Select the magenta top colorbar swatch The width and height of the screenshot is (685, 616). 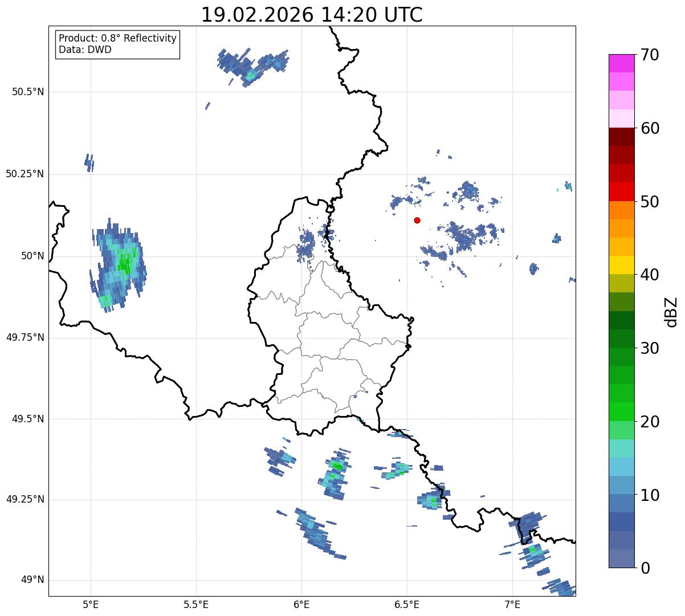coord(621,63)
